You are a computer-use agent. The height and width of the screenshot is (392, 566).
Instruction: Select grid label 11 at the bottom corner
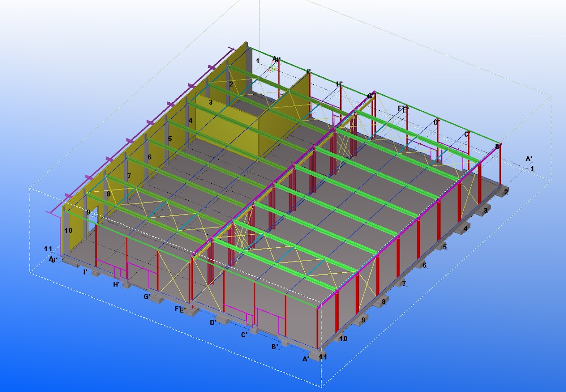pos(323,357)
